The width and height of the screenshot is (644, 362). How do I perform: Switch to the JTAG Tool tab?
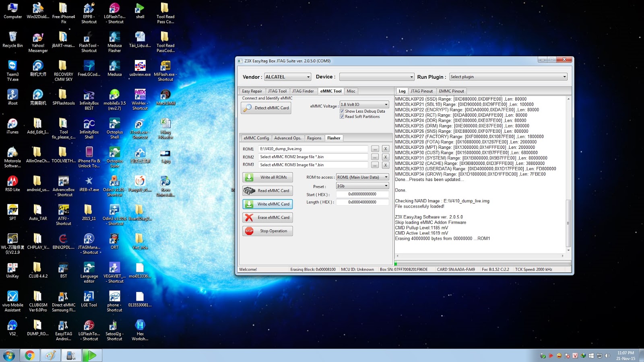[x=277, y=91]
